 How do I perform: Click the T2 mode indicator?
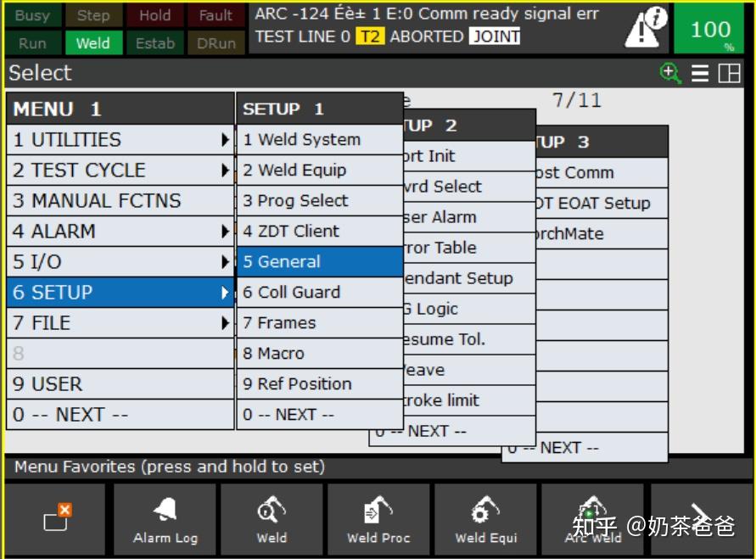[370, 36]
